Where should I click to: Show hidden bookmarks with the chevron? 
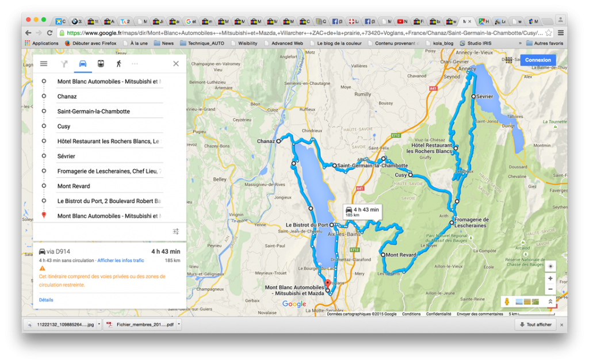(x=520, y=43)
